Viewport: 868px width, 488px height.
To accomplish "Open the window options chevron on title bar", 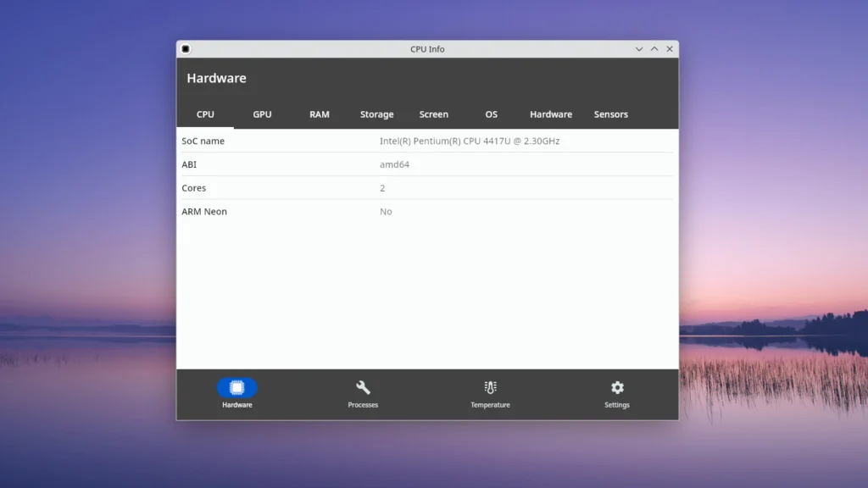I will tap(638, 48).
